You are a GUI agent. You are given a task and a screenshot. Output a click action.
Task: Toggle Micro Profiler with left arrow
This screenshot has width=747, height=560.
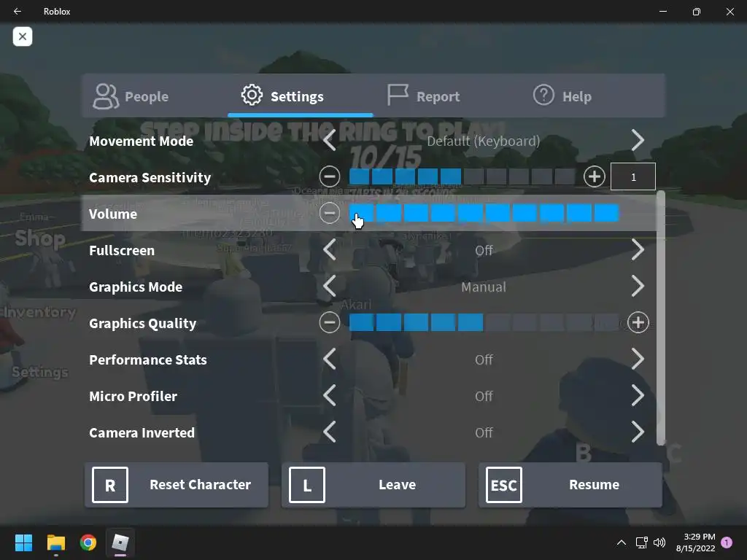click(x=330, y=396)
